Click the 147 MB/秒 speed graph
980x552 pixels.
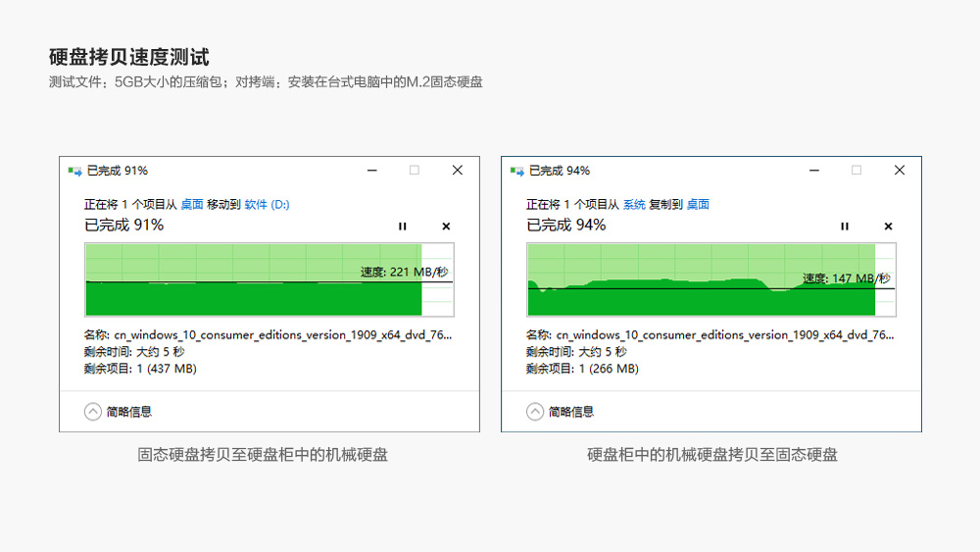[711, 279]
